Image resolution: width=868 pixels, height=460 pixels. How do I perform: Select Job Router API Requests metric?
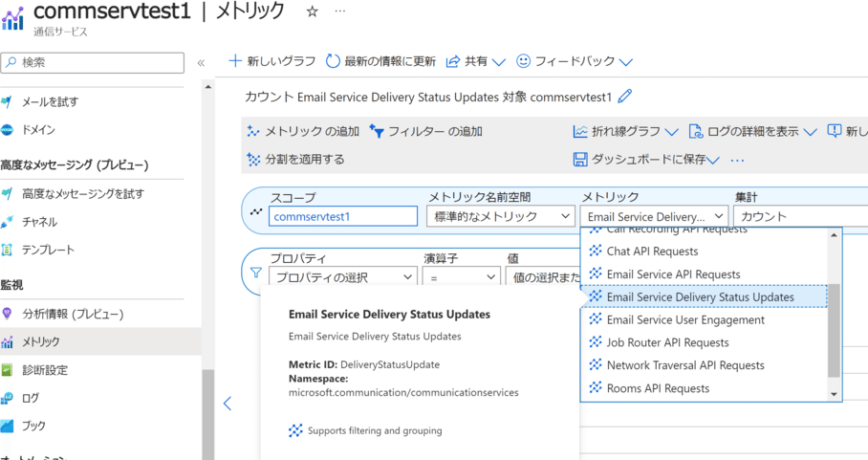tap(705, 342)
